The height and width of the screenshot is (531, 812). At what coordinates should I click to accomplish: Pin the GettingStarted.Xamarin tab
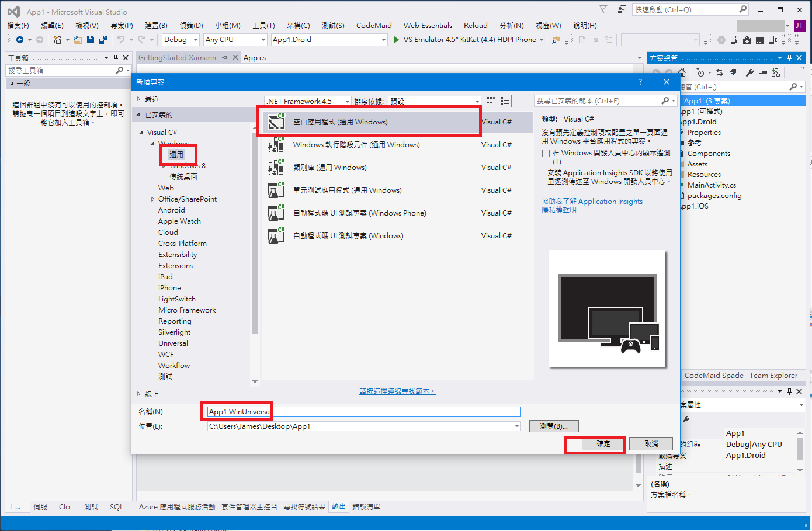(x=225, y=57)
